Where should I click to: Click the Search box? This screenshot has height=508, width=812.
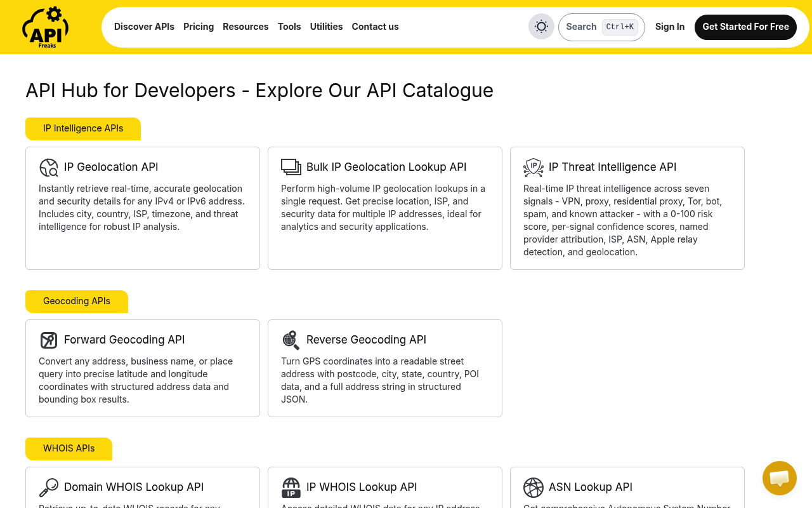(601, 27)
